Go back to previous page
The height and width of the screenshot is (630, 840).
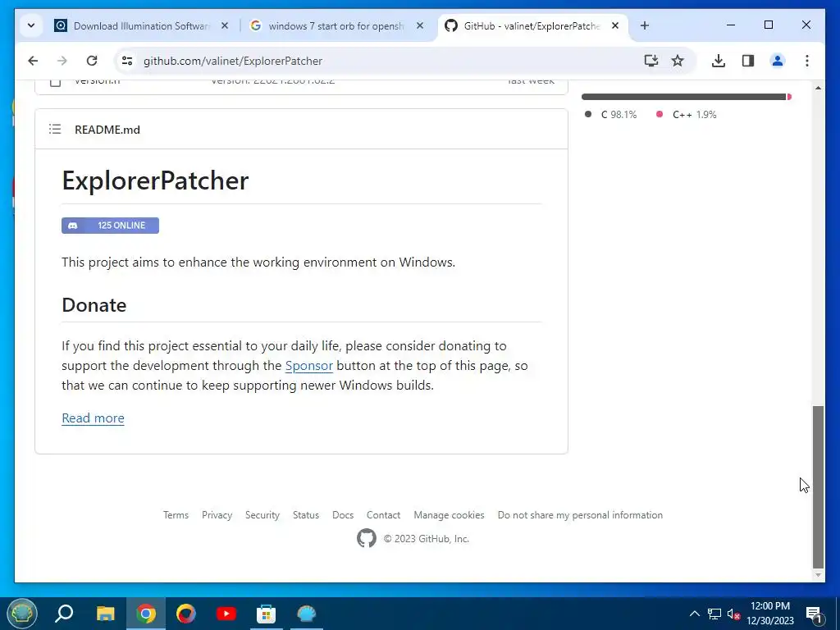coord(33,61)
